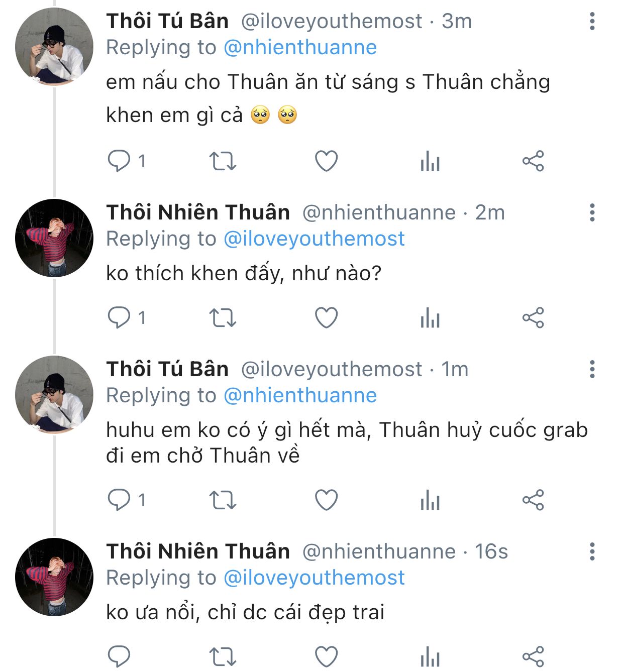Open Thôi Nhiên Thuân's avatar on 2m tweet
Viewport: 624px width, 672px height.
point(54,238)
